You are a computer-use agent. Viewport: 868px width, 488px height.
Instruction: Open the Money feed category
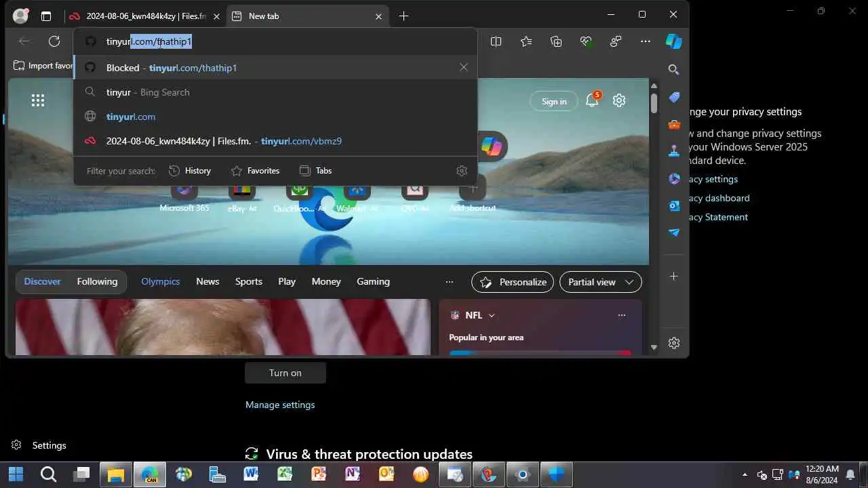(326, 281)
